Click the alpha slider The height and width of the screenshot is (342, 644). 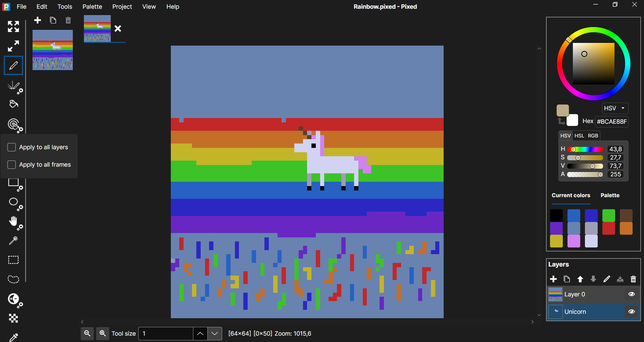(585, 174)
